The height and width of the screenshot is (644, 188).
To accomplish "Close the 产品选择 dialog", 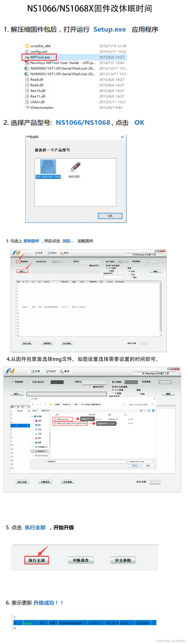I will [122, 137].
